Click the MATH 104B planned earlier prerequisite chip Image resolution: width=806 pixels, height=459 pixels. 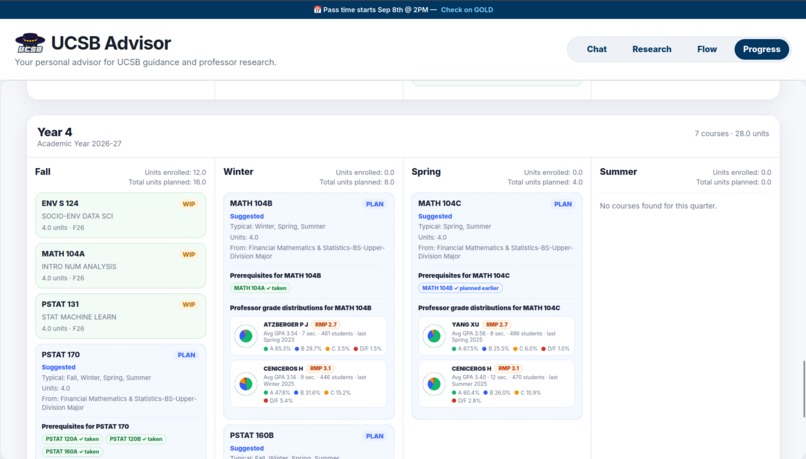460,288
